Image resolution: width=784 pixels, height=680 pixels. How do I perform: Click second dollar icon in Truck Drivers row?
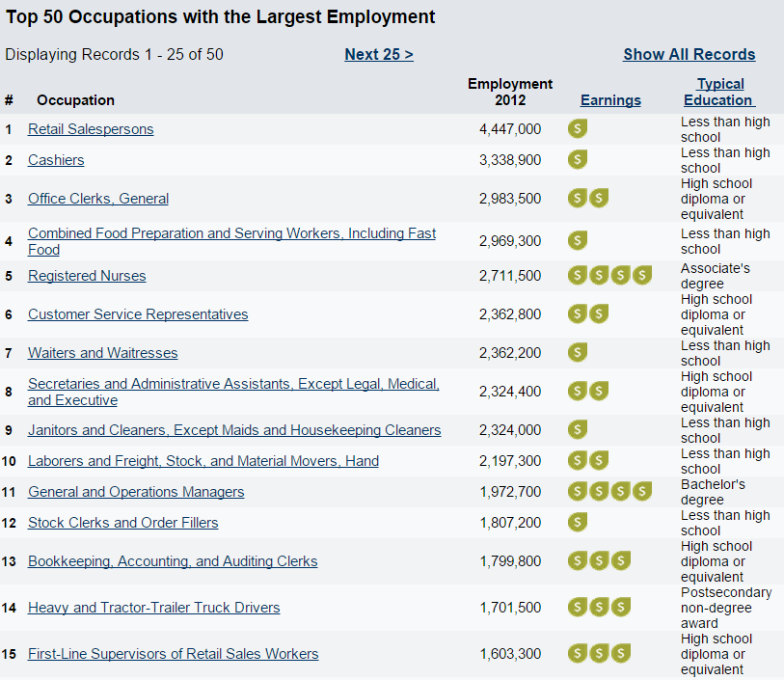(x=599, y=607)
